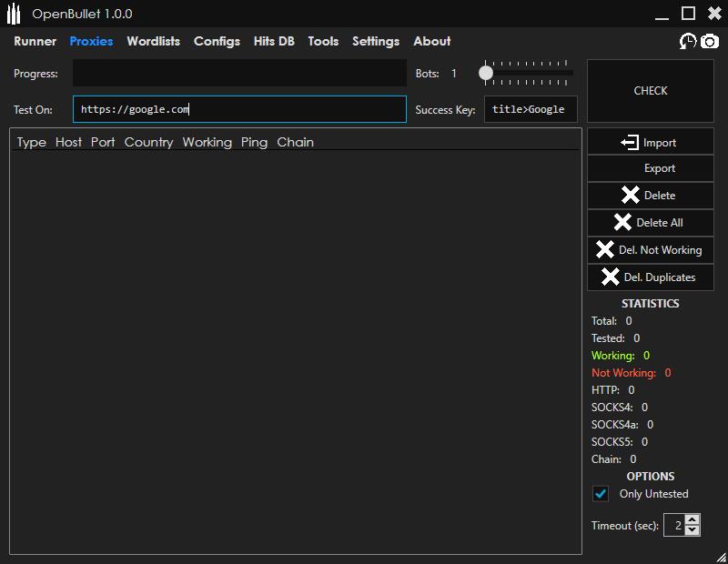Import proxies using the Import button
Viewport: 728px width, 564px height.
(650, 142)
